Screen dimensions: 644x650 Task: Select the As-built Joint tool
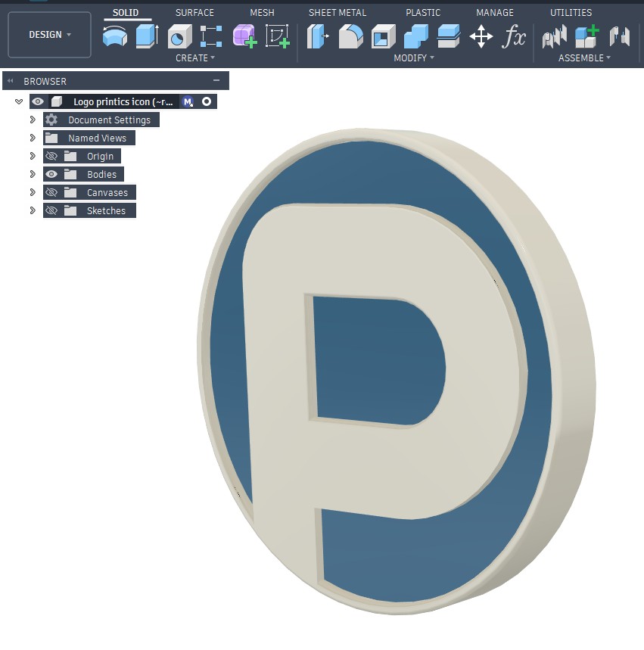[620, 36]
